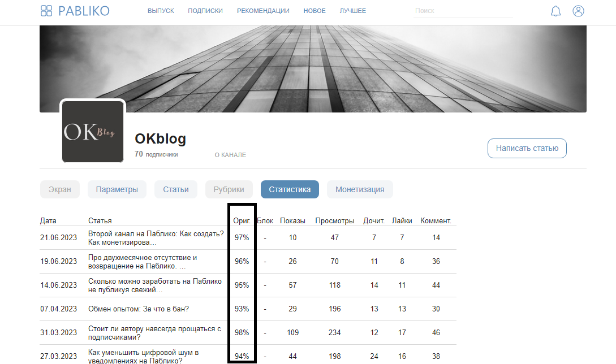Viewport: 616px width, 364px height.
Task: Switch to the Экран tab
Action: click(60, 190)
